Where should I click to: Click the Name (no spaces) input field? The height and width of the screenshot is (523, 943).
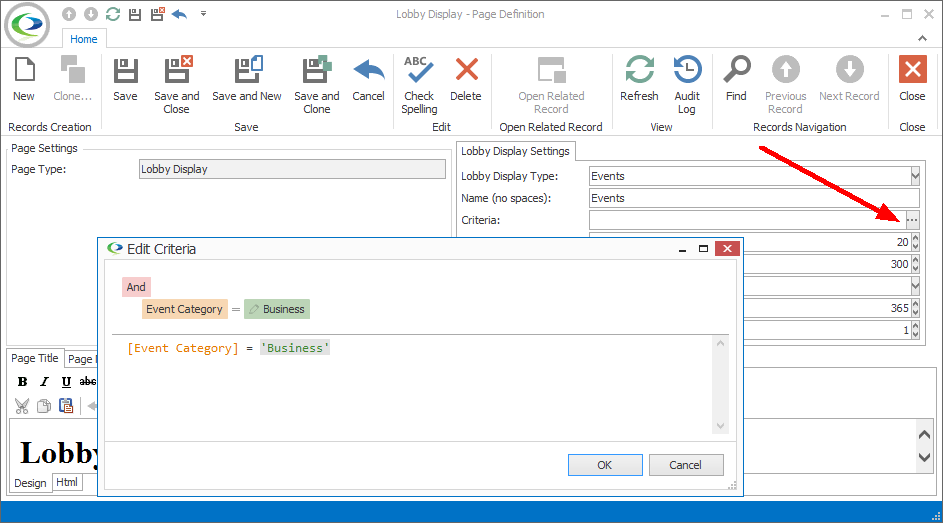pos(754,198)
